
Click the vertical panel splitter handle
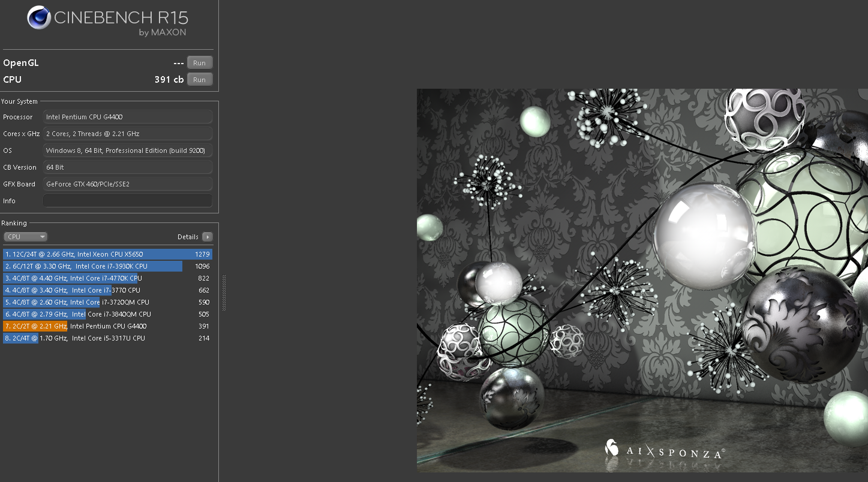(224, 293)
